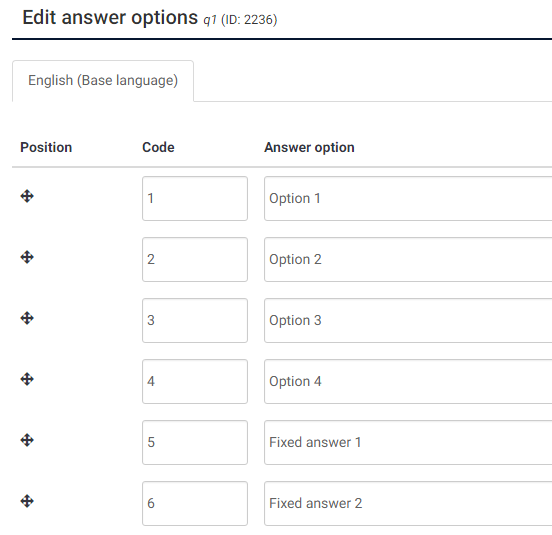Click the Option 1 answer text field
This screenshot has height=535, width=552.
408,199
